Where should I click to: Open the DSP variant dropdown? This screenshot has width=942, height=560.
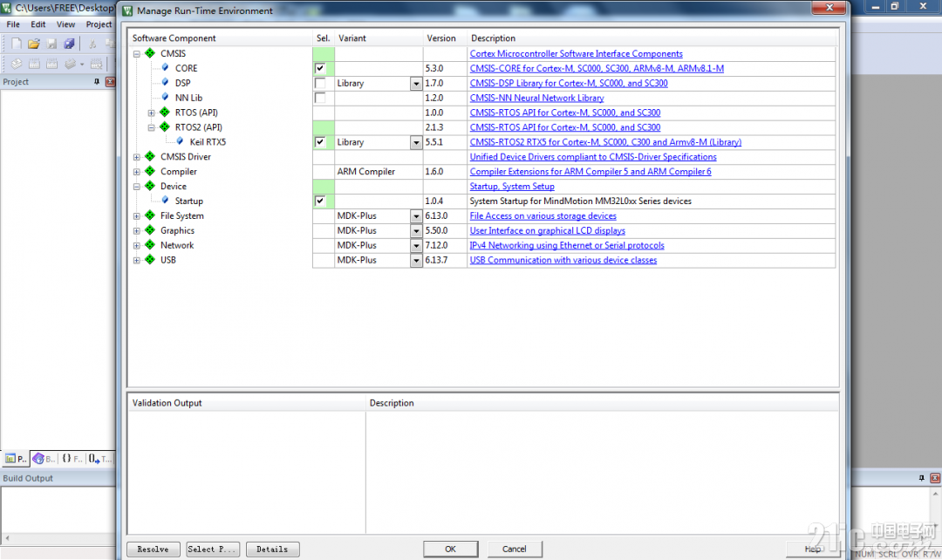[x=416, y=84]
